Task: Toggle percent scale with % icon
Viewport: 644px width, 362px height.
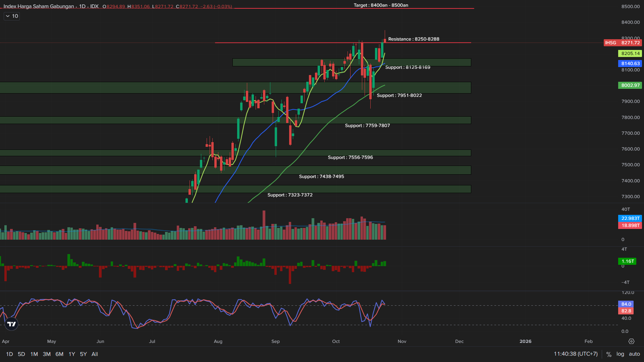Action: click(609, 354)
